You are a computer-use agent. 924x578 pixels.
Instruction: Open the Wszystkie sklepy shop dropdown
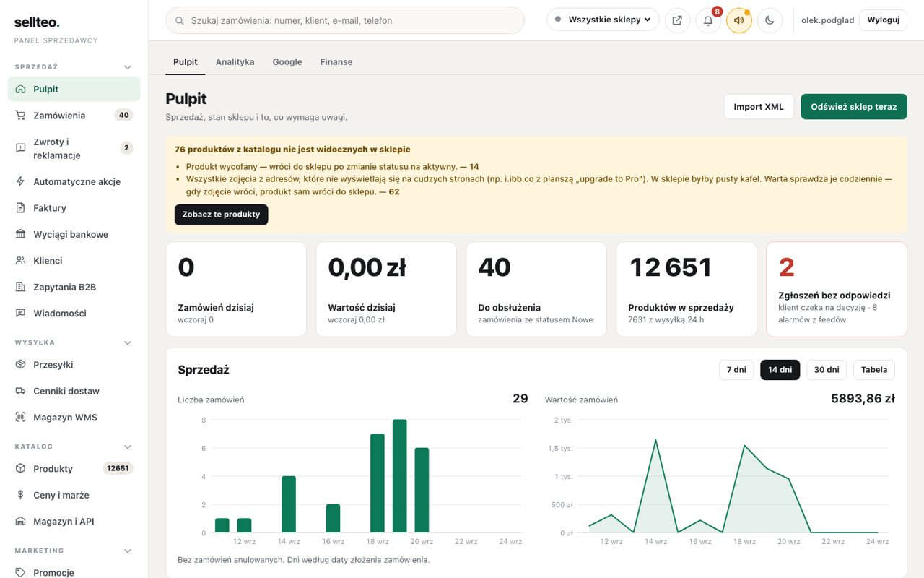(x=603, y=20)
